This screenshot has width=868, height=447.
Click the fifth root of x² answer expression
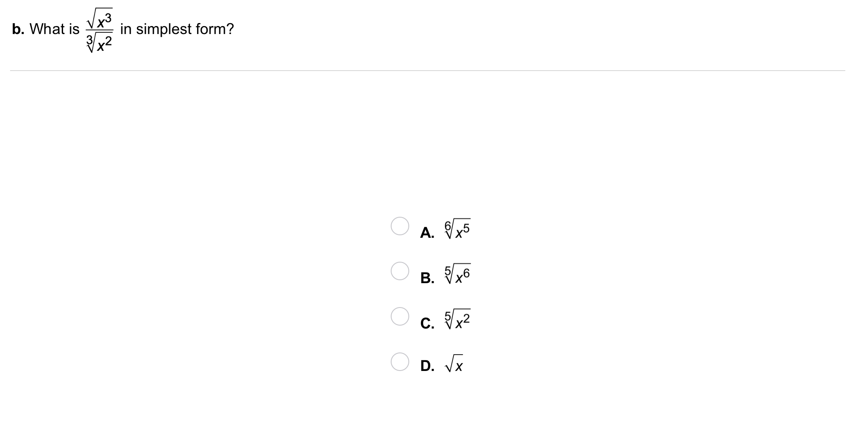click(x=458, y=320)
